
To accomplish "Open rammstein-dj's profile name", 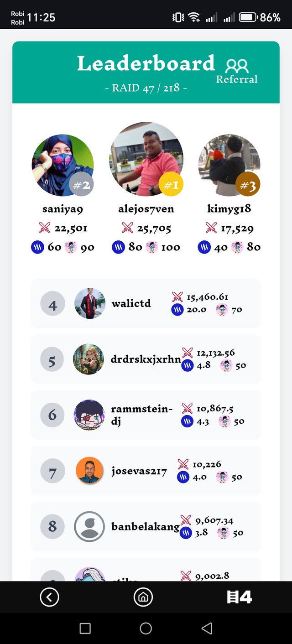I will click(x=141, y=415).
